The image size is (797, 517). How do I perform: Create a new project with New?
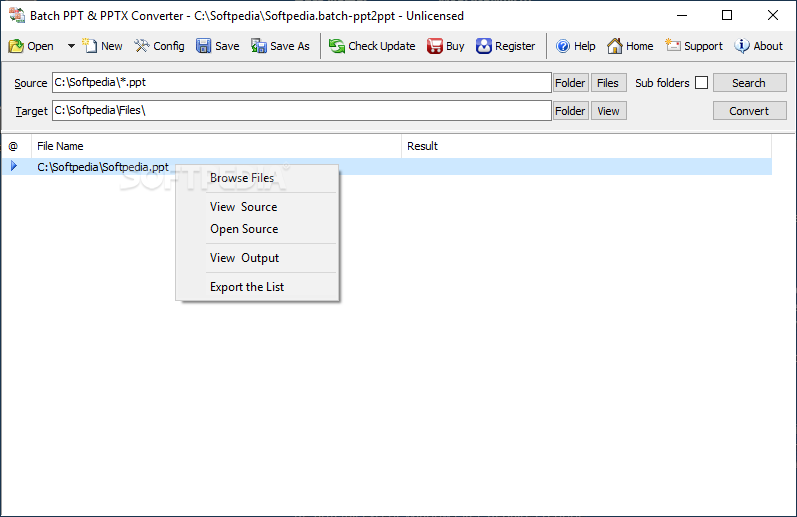(103, 46)
